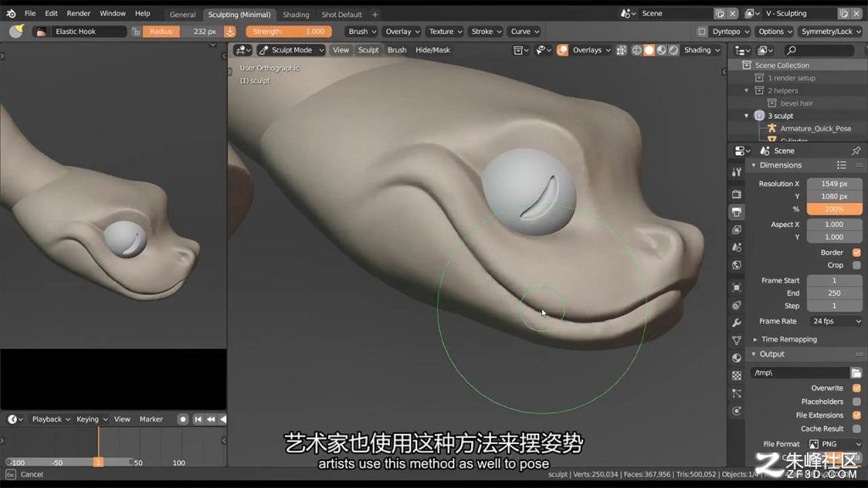The width and height of the screenshot is (868, 488).
Task: Open the Symmetry/Lock dropdown
Action: coord(831,31)
